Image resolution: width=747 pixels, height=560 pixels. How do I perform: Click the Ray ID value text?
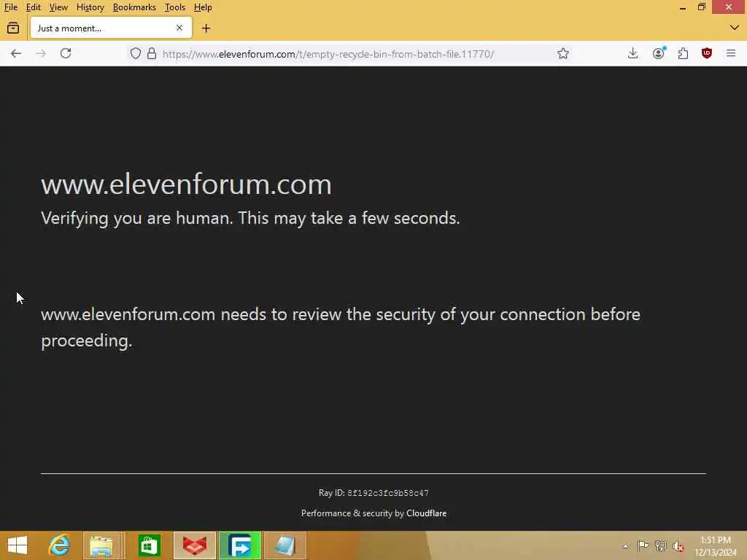[x=388, y=494]
